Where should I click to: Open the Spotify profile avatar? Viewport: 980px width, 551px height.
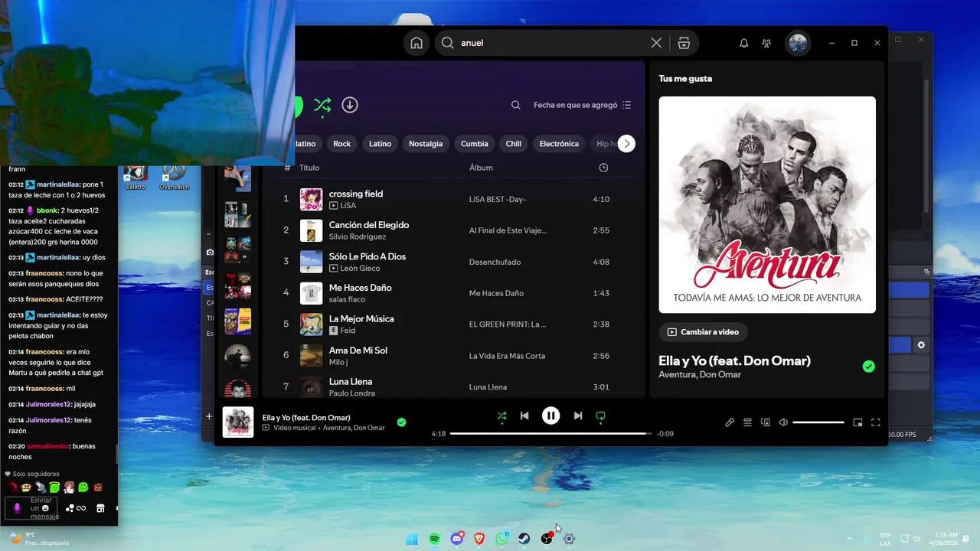[798, 43]
